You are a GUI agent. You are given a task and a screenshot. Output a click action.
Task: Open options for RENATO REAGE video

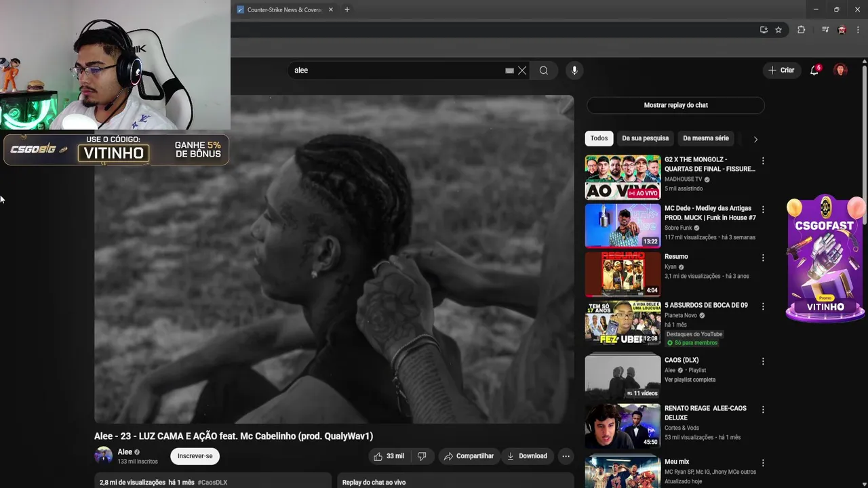click(x=763, y=410)
